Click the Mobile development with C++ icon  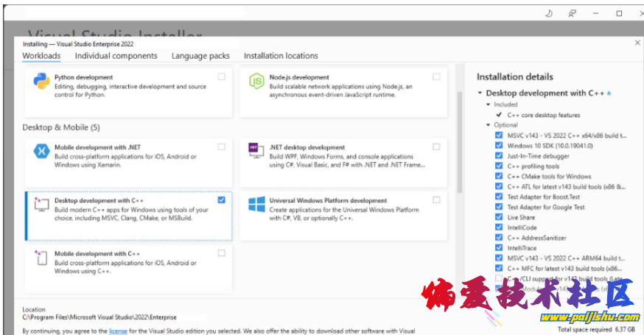click(41, 258)
